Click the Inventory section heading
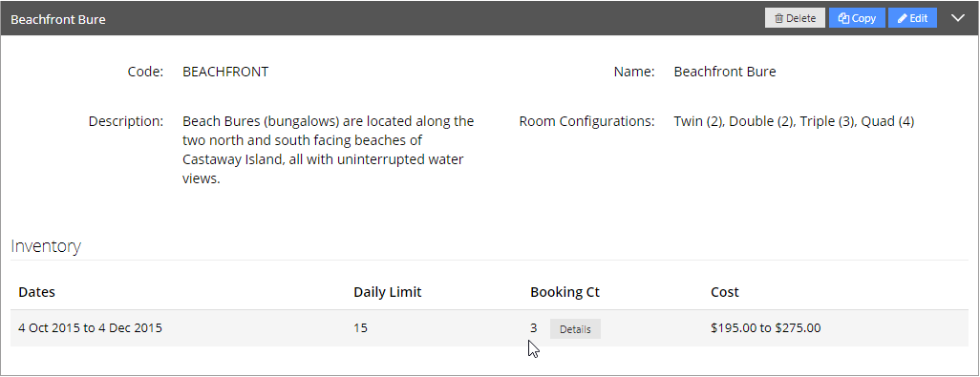980x377 pixels. pos(46,246)
